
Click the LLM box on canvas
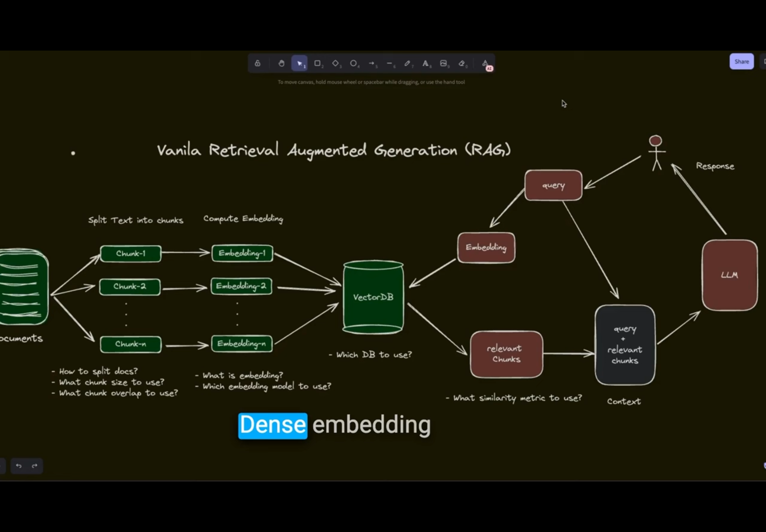[729, 275]
